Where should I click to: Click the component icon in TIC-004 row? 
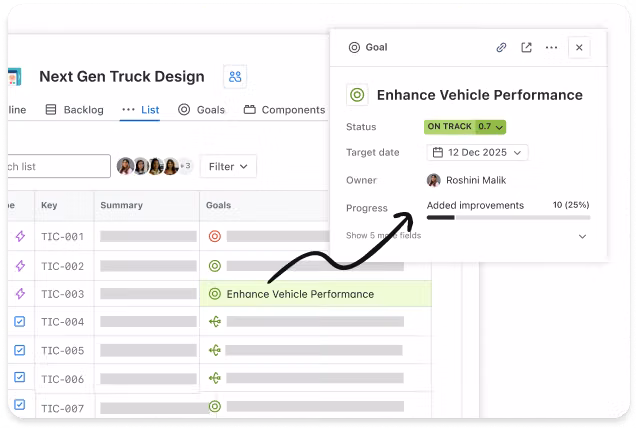tap(214, 322)
